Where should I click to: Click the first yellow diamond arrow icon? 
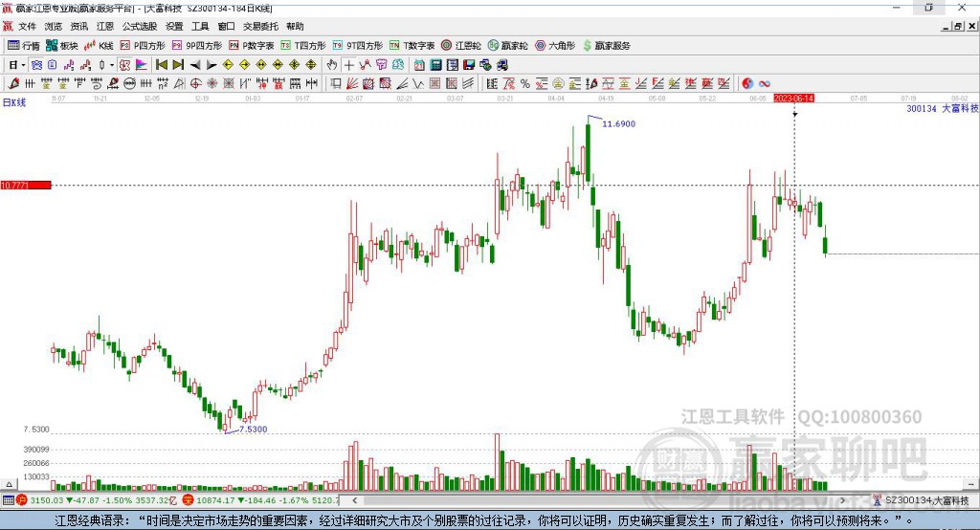tap(228, 64)
